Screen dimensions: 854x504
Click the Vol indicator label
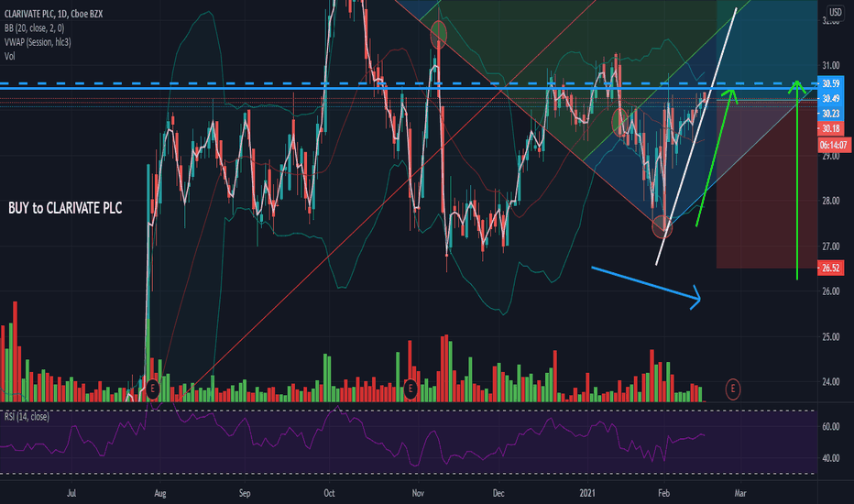(9, 56)
